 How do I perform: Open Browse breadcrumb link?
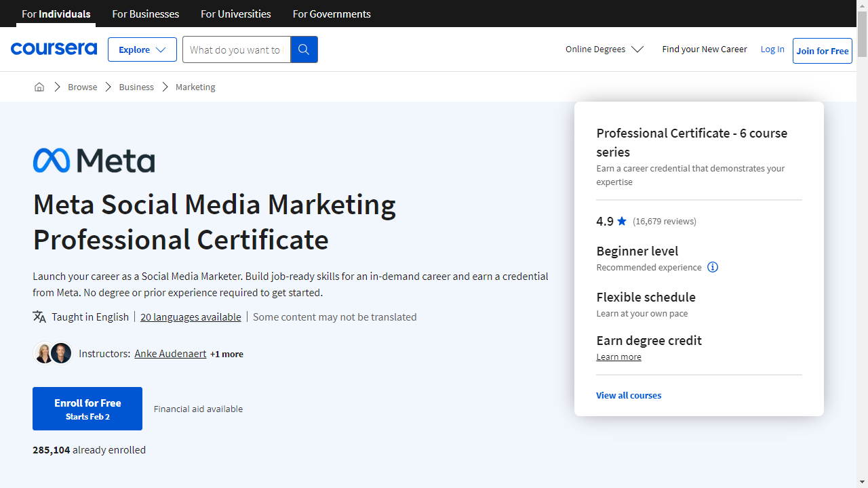click(83, 87)
